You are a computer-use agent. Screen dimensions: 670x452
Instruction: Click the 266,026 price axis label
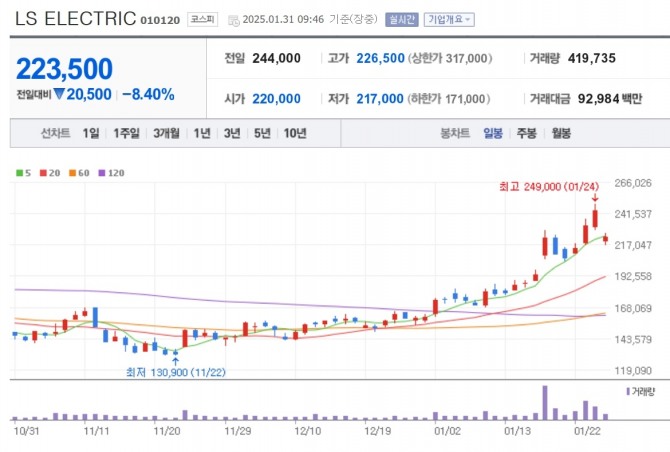[633, 183]
